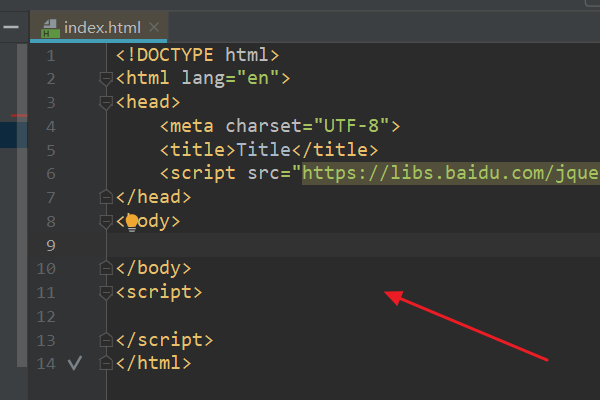
Task: Click line number 4 in the gutter
Action: (51, 126)
